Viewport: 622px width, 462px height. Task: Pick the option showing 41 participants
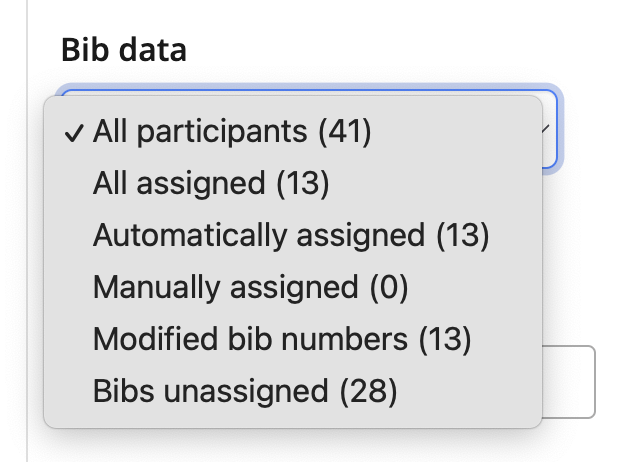pyautogui.click(x=232, y=132)
